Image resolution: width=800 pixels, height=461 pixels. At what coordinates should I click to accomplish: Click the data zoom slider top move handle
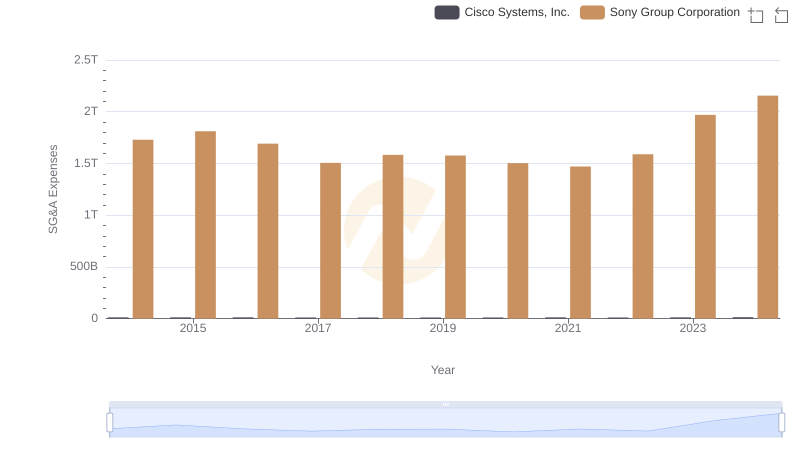click(x=445, y=404)
